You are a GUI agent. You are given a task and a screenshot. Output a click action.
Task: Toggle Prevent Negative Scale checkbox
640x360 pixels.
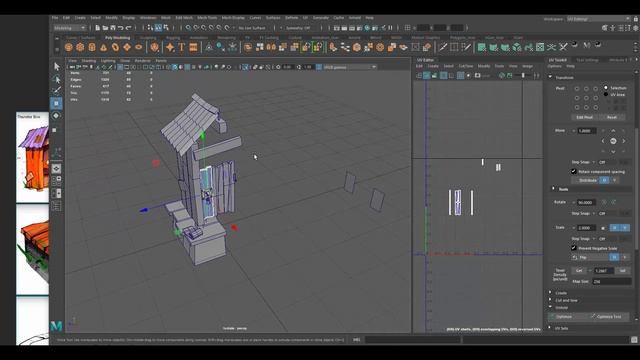[574, 248]
